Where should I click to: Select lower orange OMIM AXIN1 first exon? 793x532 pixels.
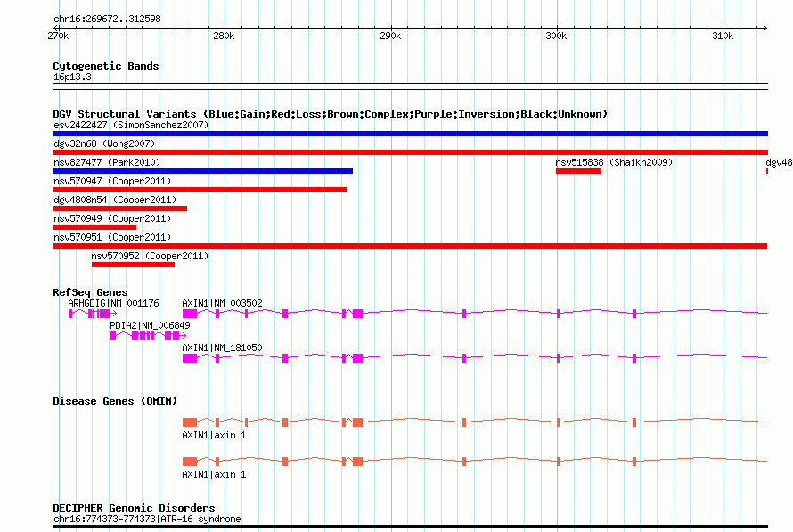coord(190,462)
